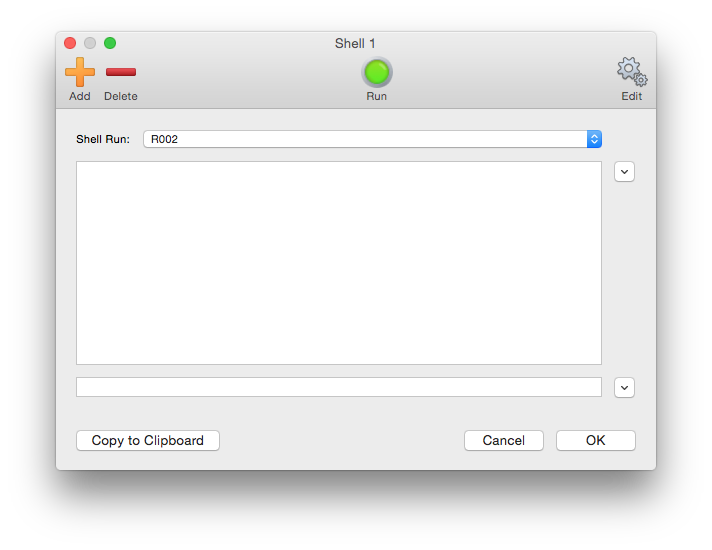
Task: Start the shell with the green Run button
Action: (376, 72)
